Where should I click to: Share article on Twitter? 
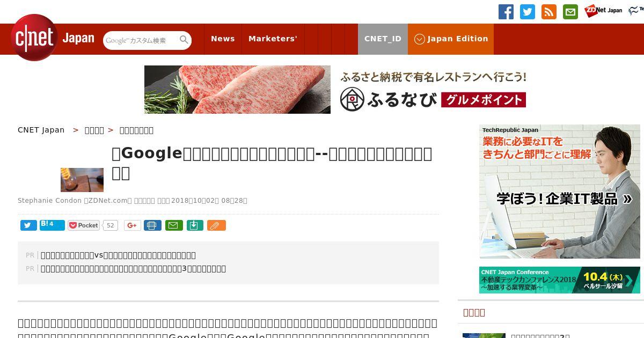pyautogui.click(x=28, y=225)
